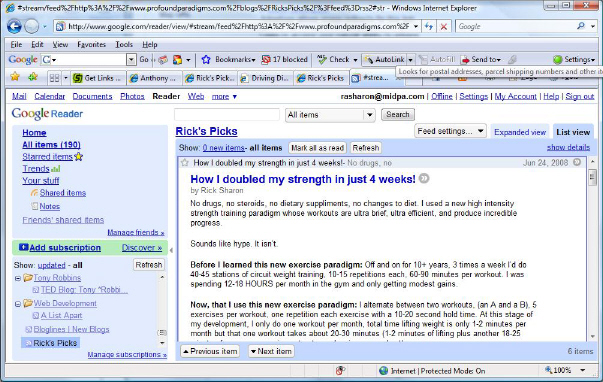Click the Reader search input field
The height and width of the screenshot is (382, 603).
coord(227,114)
